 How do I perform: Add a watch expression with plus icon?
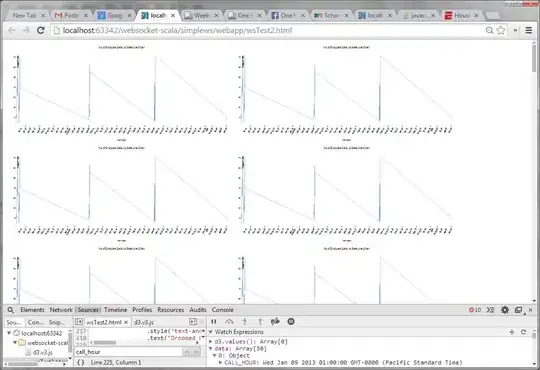(512, 332)
